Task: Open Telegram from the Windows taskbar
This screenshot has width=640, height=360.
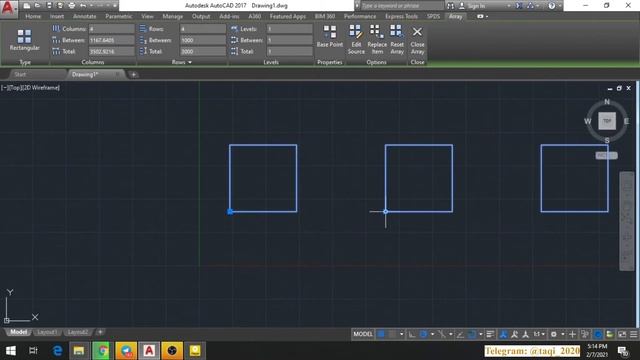Action: [x=126, y=351]
